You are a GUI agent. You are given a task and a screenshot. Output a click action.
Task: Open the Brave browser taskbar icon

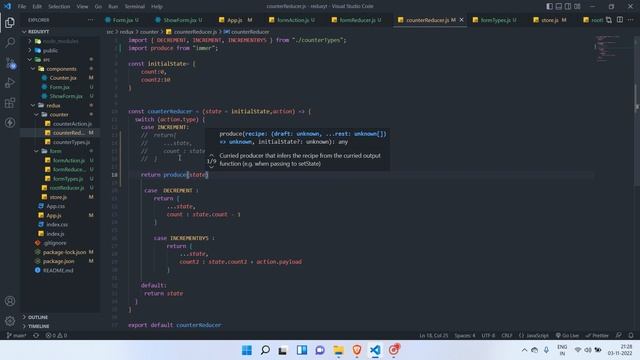pos(357,350)
